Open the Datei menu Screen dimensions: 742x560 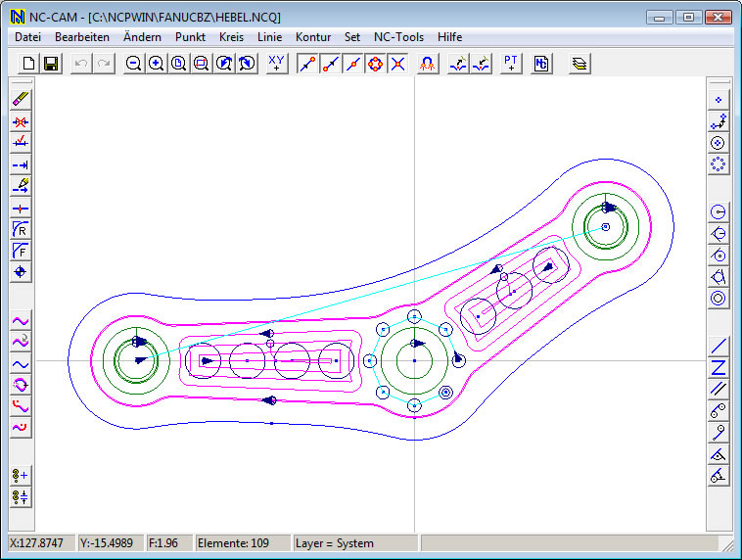click(x=27, y=36)
